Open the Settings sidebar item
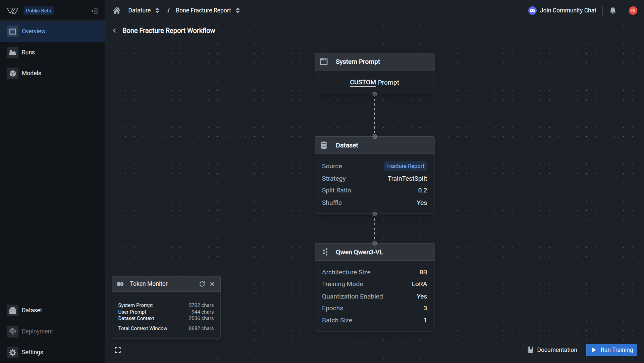Screen dimensions: 644x363 pyautogui.click(x=52, y=352)
